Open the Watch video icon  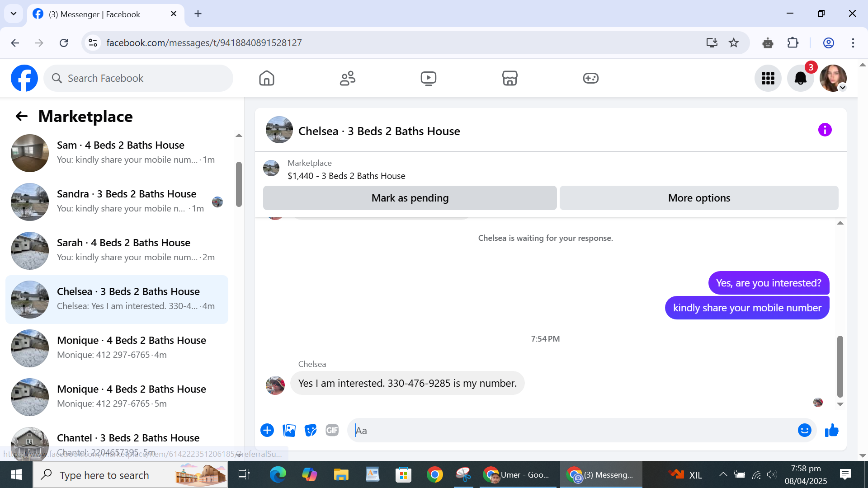[428, 78]
